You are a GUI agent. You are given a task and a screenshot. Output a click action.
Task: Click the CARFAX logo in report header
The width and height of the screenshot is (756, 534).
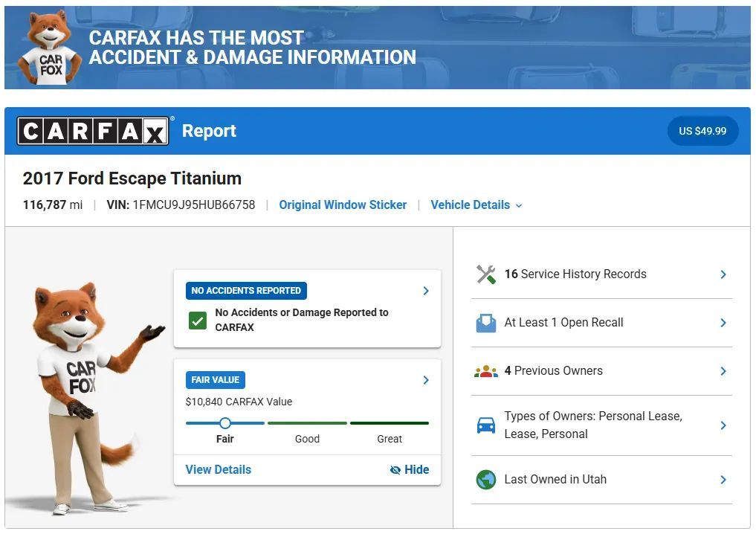[93, 131]
